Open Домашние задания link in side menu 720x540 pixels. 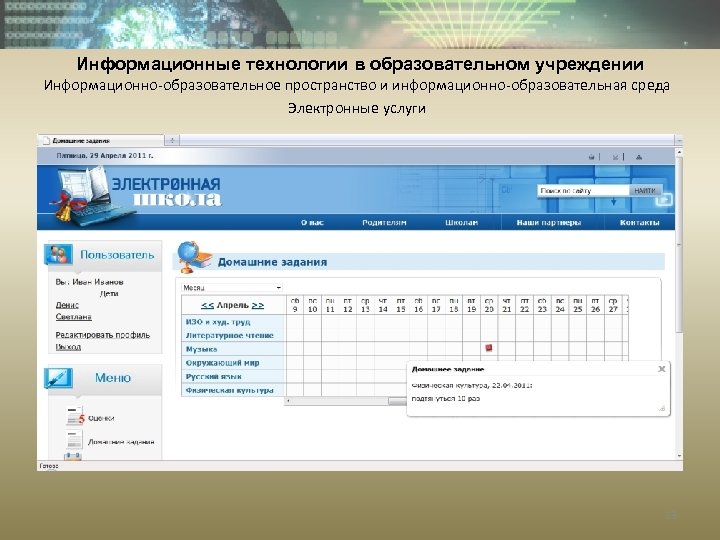[x=121, y=442]
